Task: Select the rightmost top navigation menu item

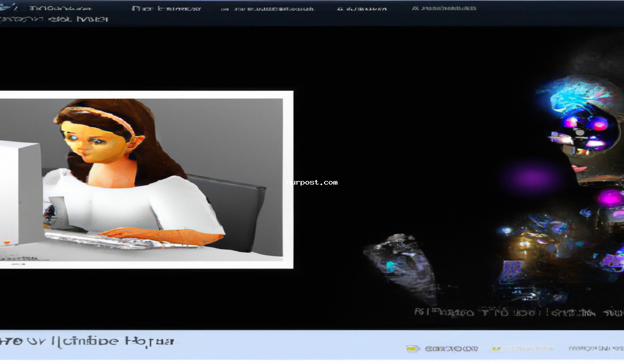Action: (x=444, y=8)
